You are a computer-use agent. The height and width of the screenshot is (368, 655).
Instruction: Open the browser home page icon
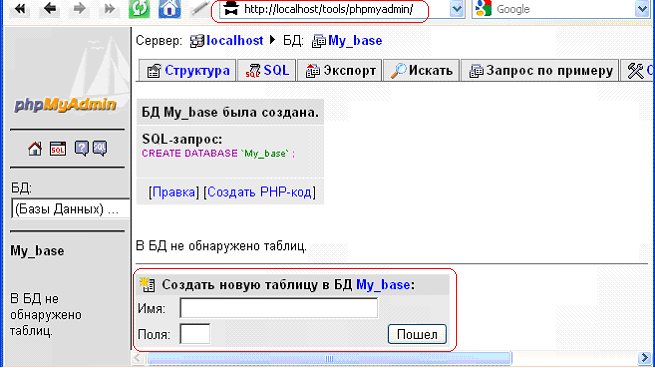pyautogui.click(x=170, y=9)
